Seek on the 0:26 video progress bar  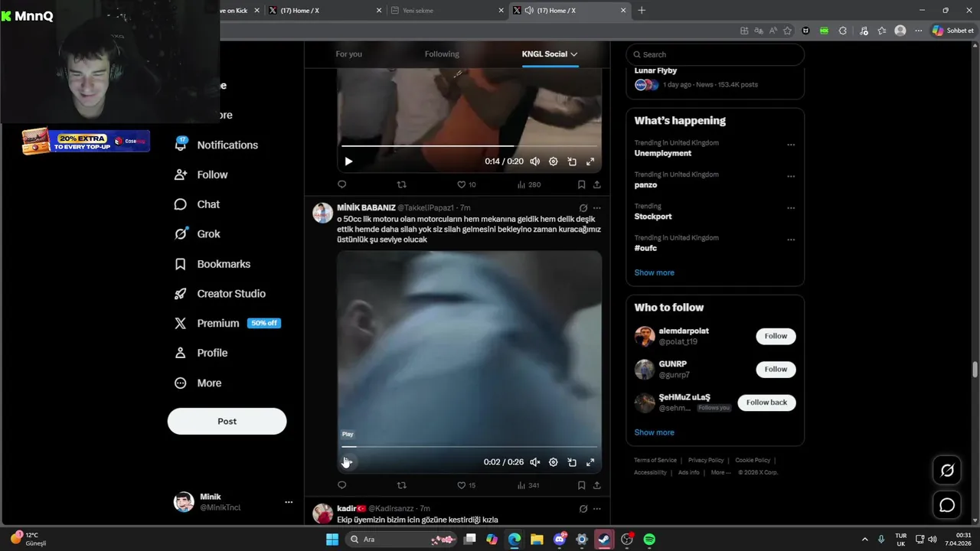pos(469,446)
